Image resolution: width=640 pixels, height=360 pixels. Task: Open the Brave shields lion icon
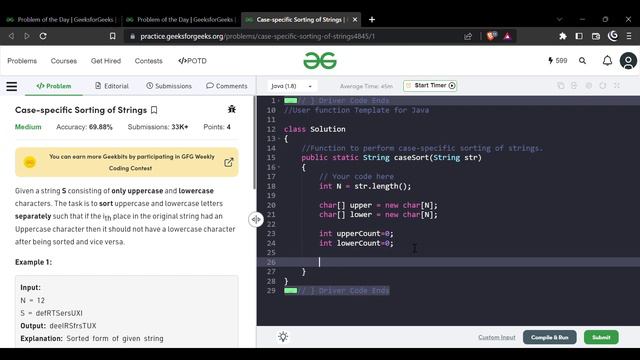491,36
